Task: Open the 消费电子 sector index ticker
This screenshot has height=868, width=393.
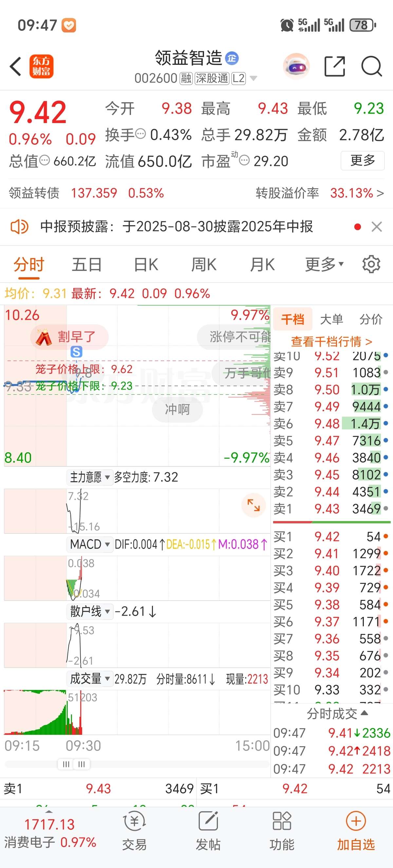Action: click(x=50, y=834)
